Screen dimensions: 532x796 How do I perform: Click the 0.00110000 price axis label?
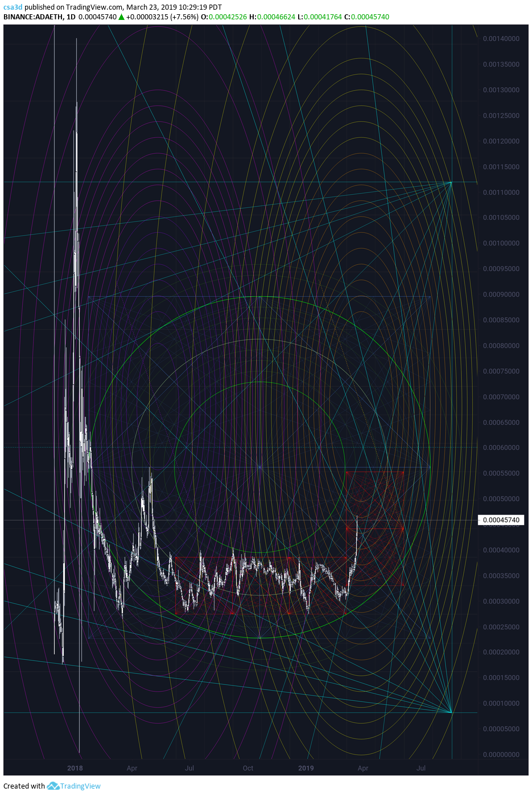coord(501,192)
